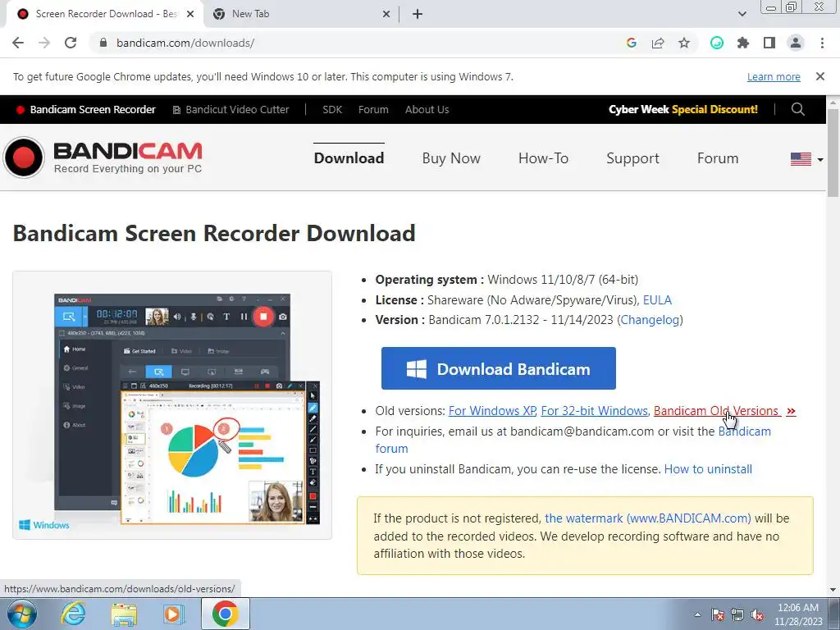840x630 pixels.
Task: Click the Action Center flag icon
Action: coord(718,614)
